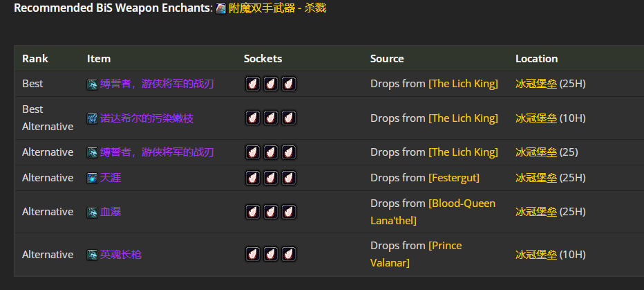The image size is (644, 290).
Task: Click the item icon beside 血瀑
Action: pos(92,212)
